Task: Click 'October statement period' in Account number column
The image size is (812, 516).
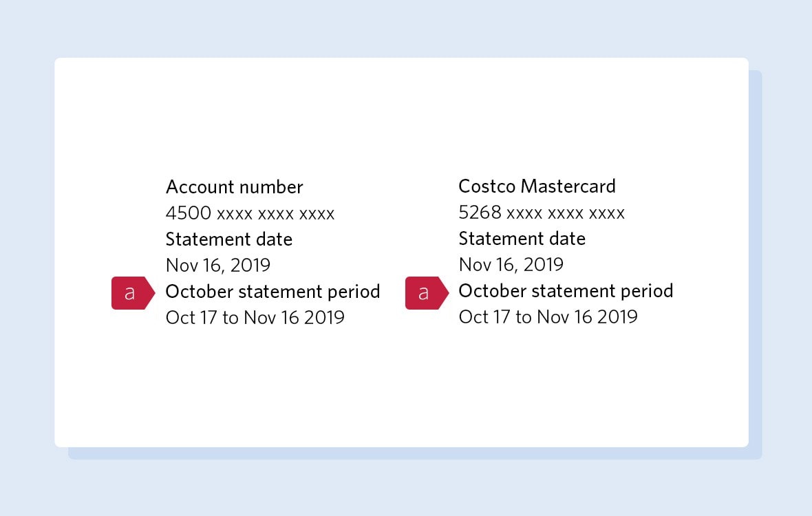Action: pyautogui.click(x=273, y=292)
